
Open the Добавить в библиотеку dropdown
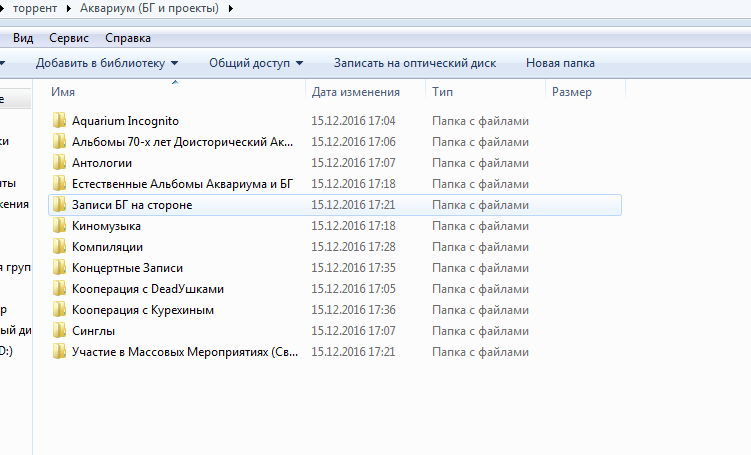pos(107,63)
